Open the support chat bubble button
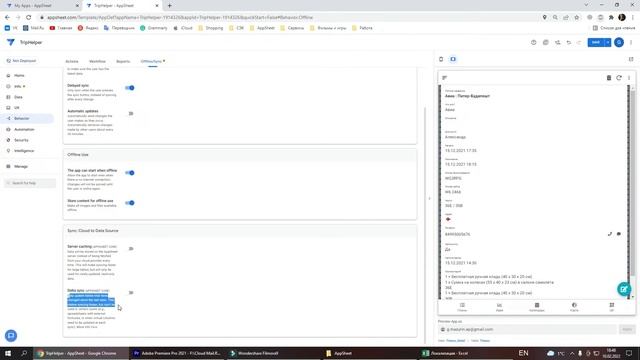Viewport: 640px width, 360px height. click(11, 336)
